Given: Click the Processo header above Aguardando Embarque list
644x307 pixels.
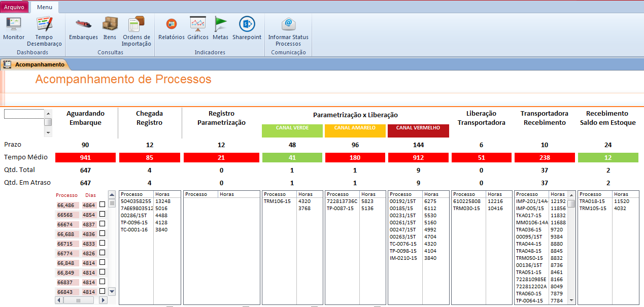Looking at the screenshot, I should coord(66,195).
